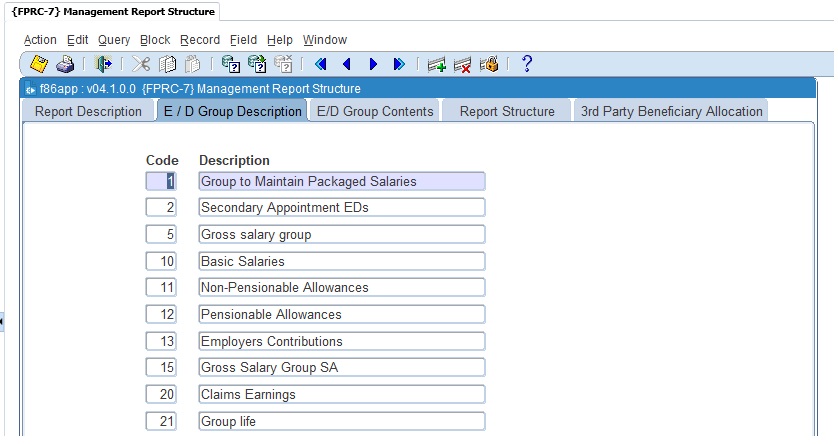Switch to the Report Description tab

(x=88, y=111)
